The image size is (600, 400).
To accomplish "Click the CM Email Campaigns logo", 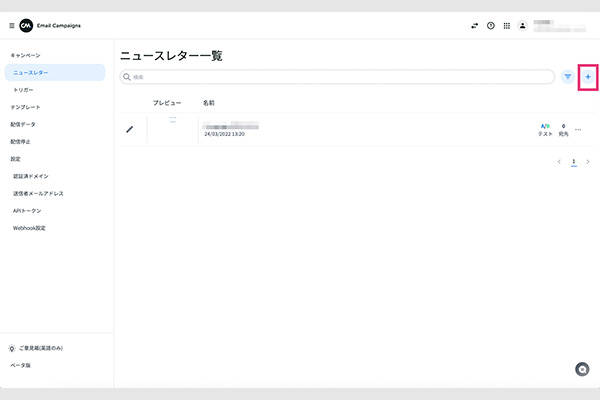I will pyautogui.click(x=26, y=25).
